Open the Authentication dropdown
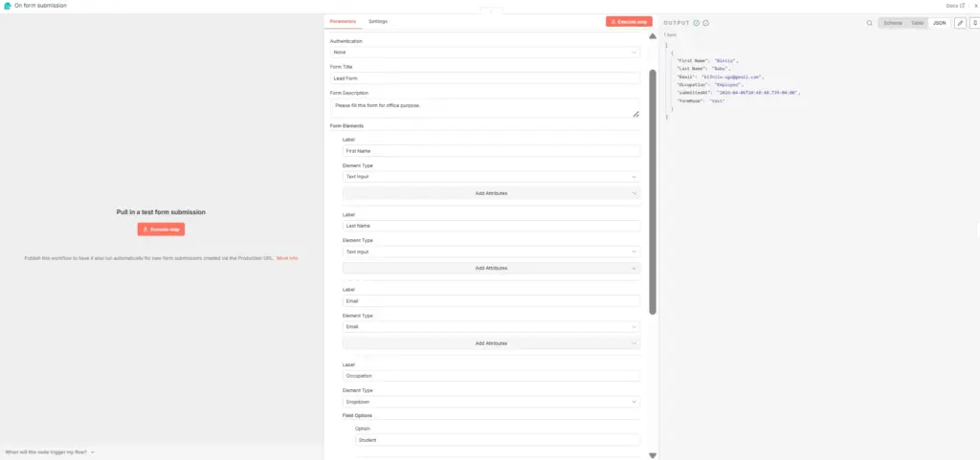The width and height of the screenshot is (980, 460). click(484, 53)
